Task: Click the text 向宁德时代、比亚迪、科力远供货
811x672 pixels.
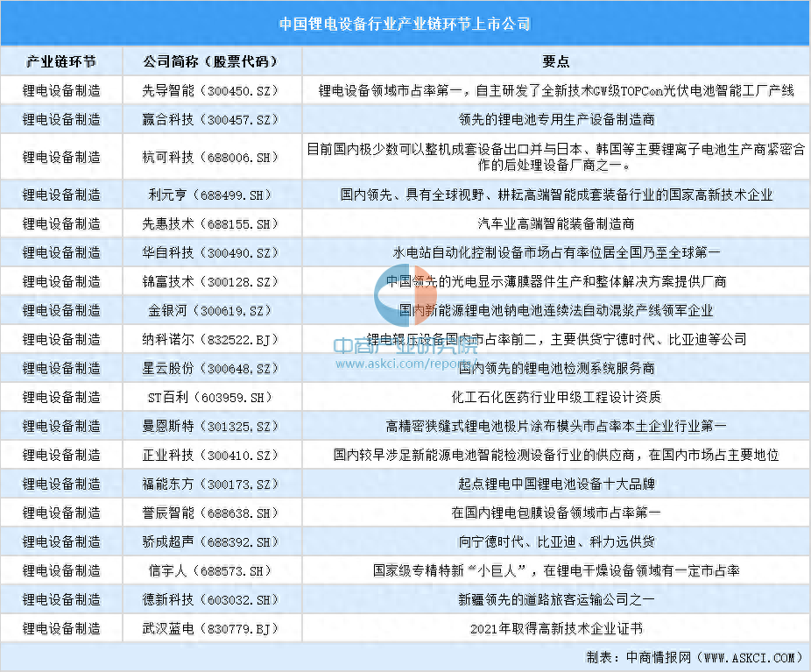Action: [x=556, y=542]
